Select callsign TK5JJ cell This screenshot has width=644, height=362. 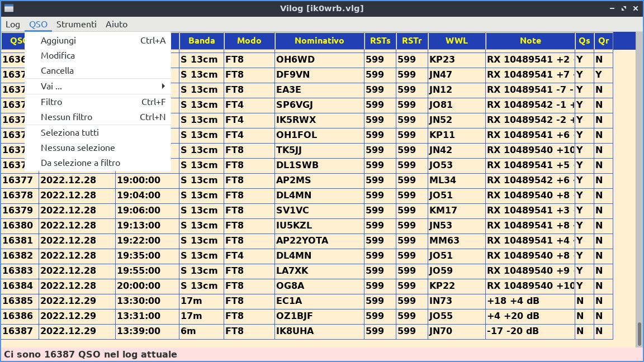point(320,150)
